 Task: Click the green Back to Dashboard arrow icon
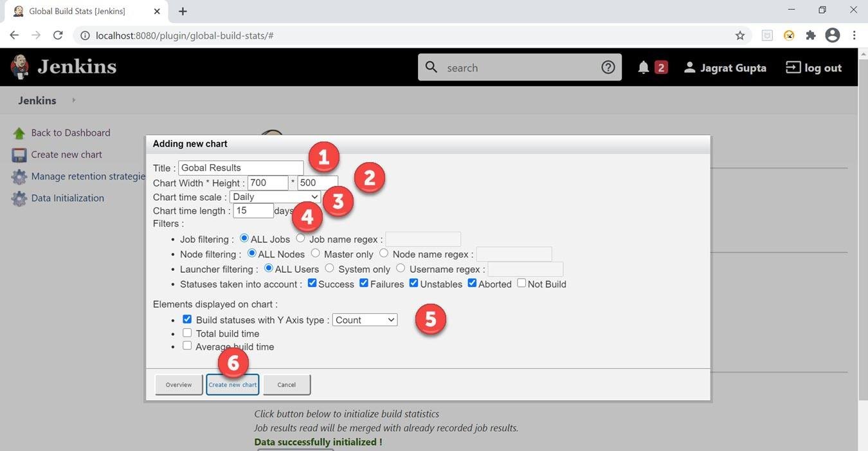(x=19, y=133)
